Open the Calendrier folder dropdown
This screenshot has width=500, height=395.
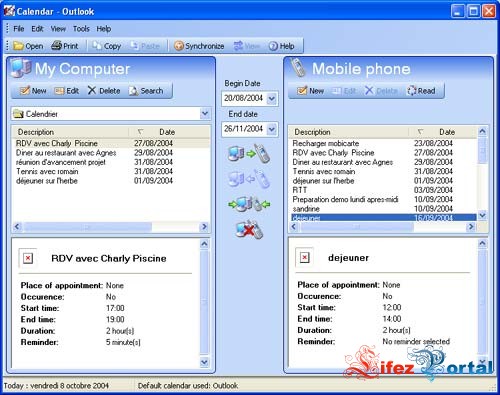tap(205, 114)
